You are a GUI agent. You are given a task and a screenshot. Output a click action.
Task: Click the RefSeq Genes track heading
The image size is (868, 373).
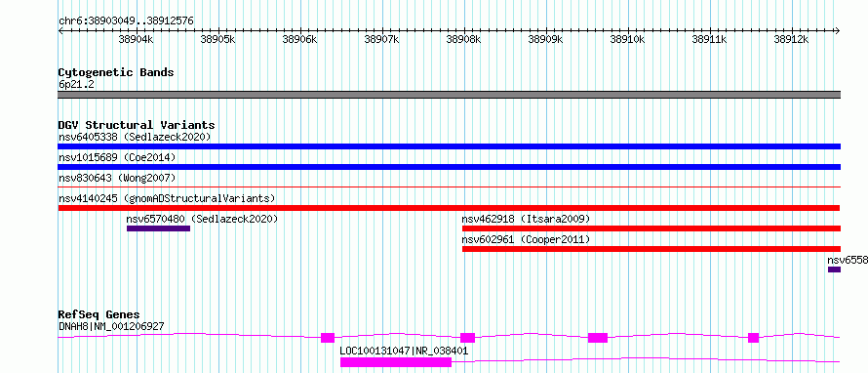click(99, 314)
